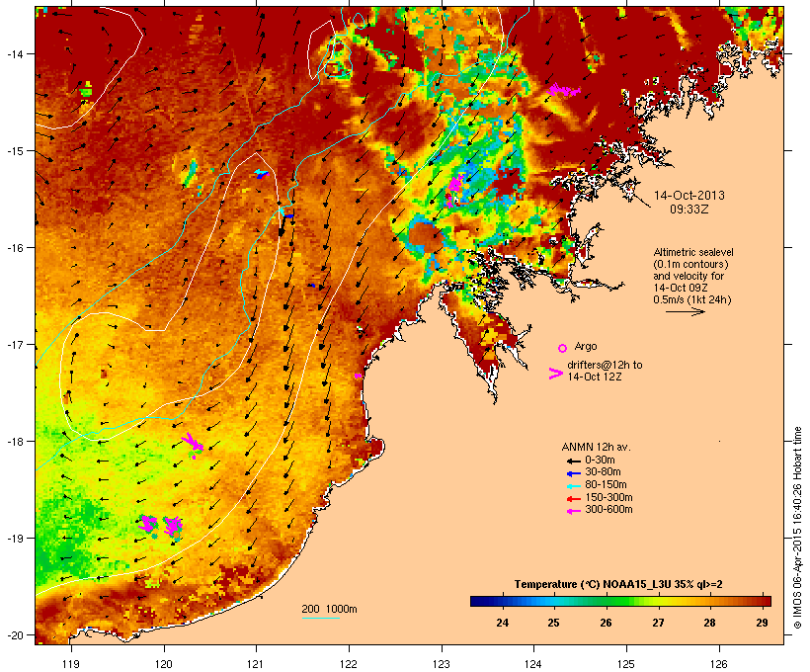Click the '150-300m' depth label
Image resolution: width=810 pixels, height=672 pixels.
608,498
